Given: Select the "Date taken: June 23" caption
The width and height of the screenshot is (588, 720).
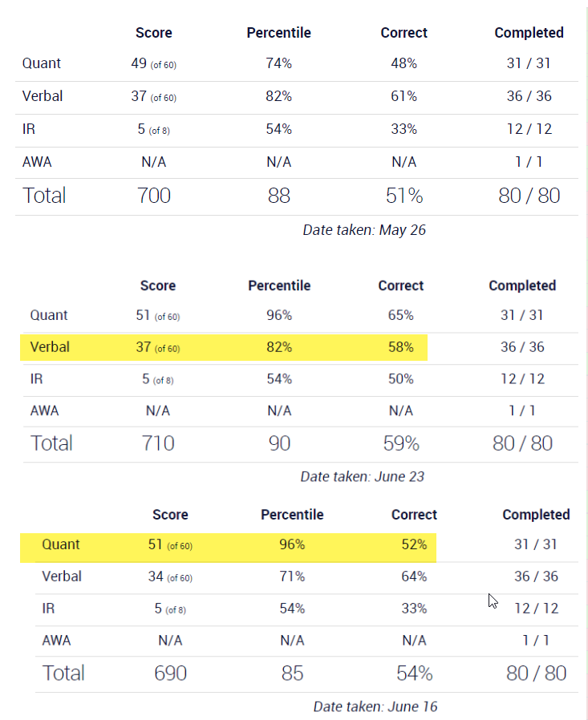Looking at the screenshot, I should (362, 476).
